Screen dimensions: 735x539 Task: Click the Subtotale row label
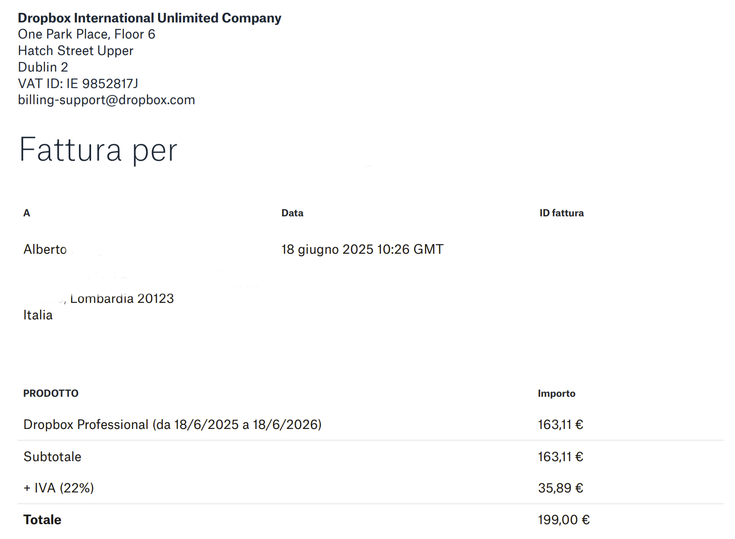pos(52,457)
